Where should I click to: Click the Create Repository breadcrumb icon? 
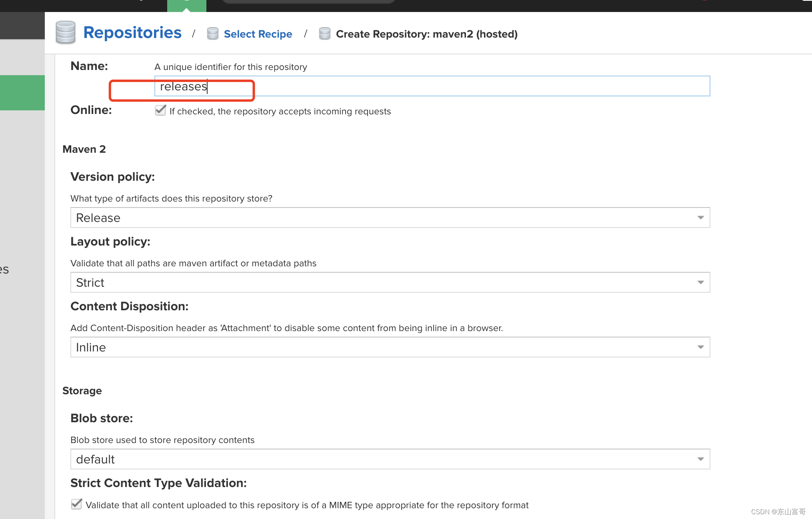(325, 34)
